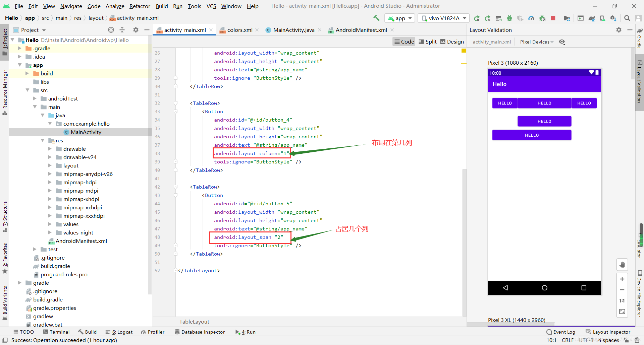The image size is (644, 345).
Task: Click the CRLF line separator indicator
Action: point(568,340)
